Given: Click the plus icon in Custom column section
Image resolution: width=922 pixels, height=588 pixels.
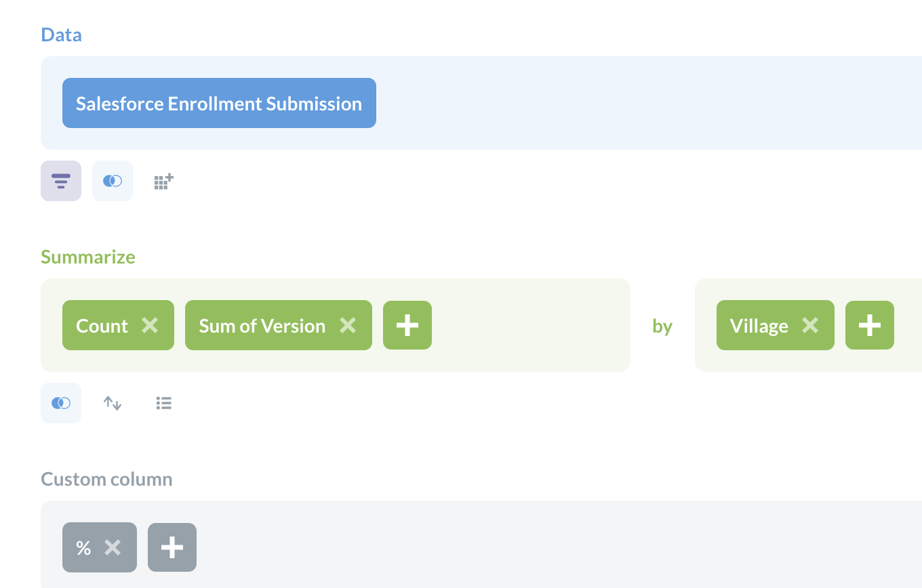Looking at the screenshot, I should (x=172, y=547).
